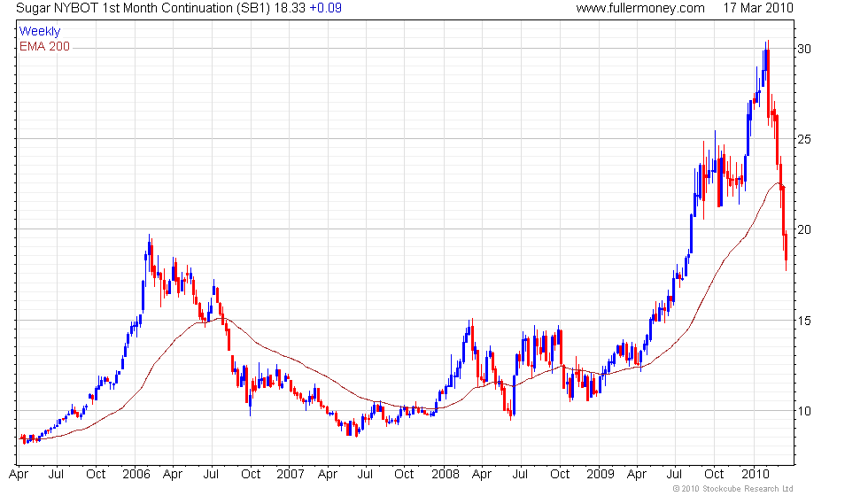Click the 2006 year axis label
Viewport: 868px width, 496px height.
[x=136, y=474]
